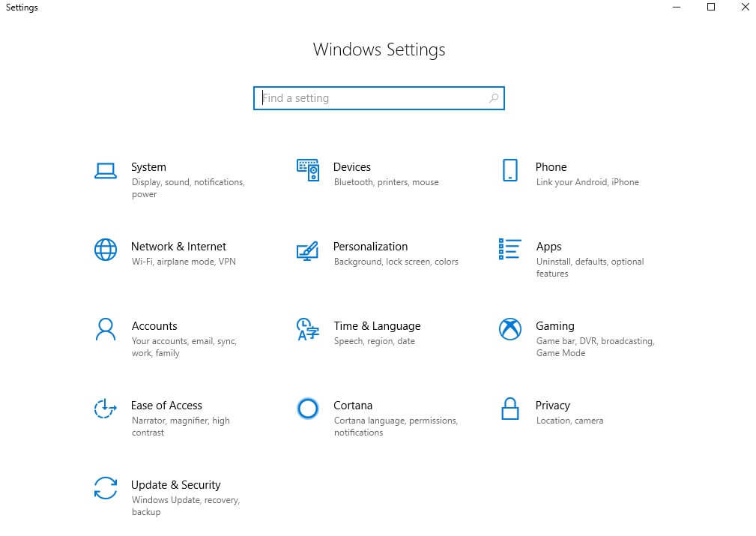The height and width of the screenshot is (536, 756).
Task: Click the Cortana circle icon
Action: [x=308, y=409]
